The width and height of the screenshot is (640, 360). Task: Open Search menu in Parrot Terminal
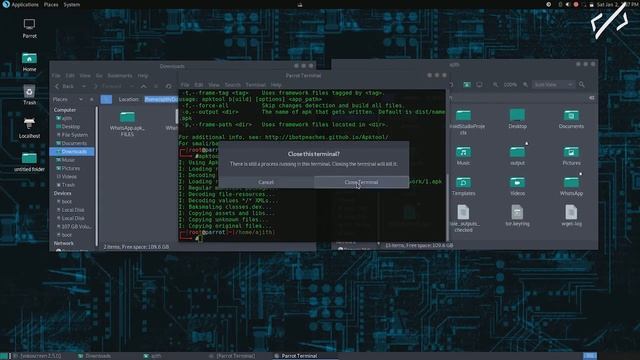[x=233, y=85]
